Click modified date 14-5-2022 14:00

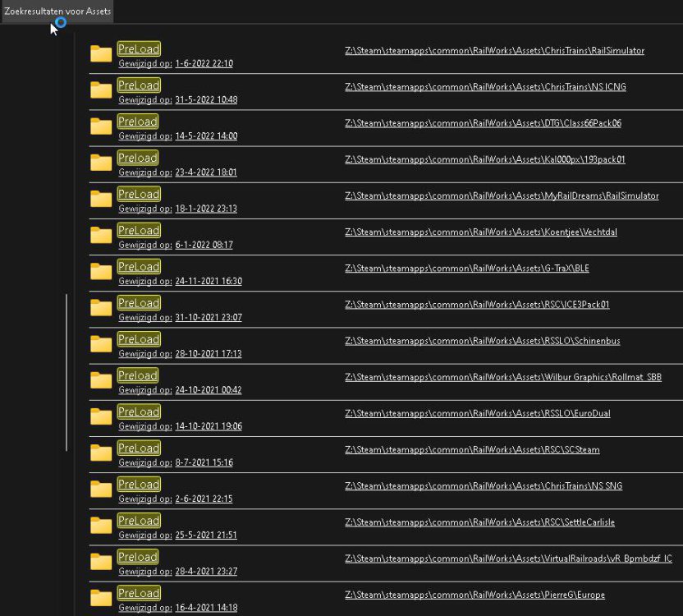click(206, 136)
